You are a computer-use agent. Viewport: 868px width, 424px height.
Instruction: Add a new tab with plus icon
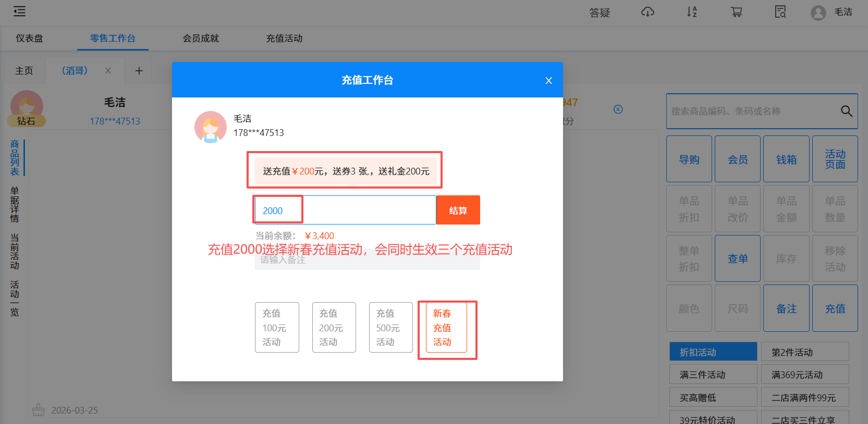[x=139, y=70]
